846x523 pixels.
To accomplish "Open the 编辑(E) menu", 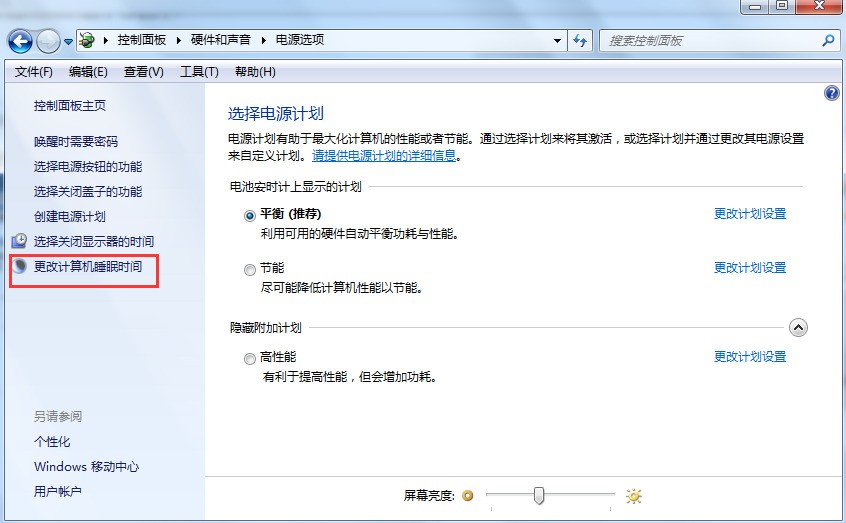I will click(x=88, y=72).
